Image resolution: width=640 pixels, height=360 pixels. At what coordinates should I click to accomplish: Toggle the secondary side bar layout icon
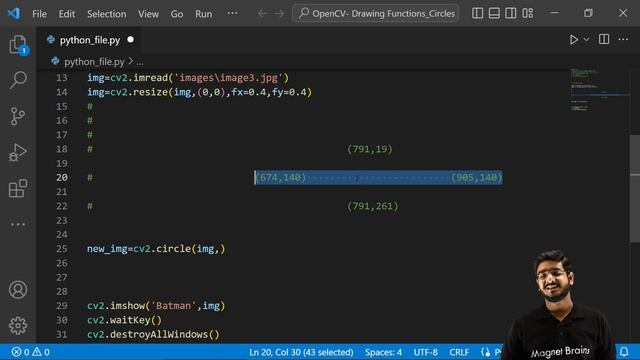click(x=511, y=13)
